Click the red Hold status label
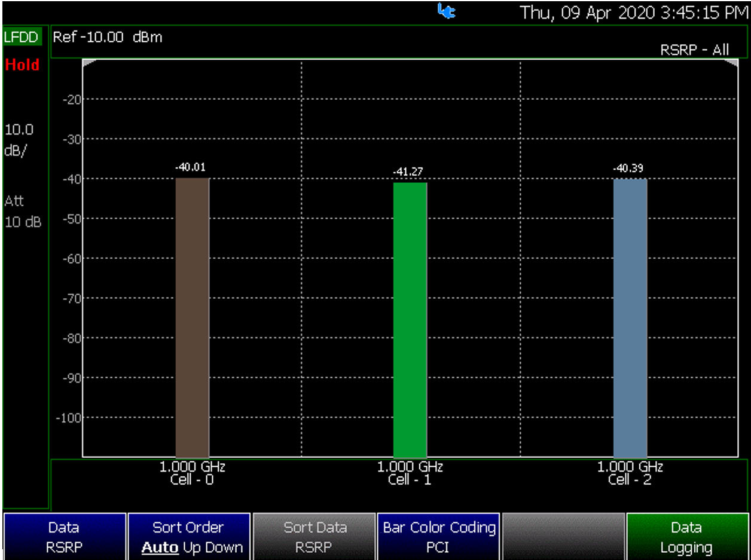 [22, 65]
